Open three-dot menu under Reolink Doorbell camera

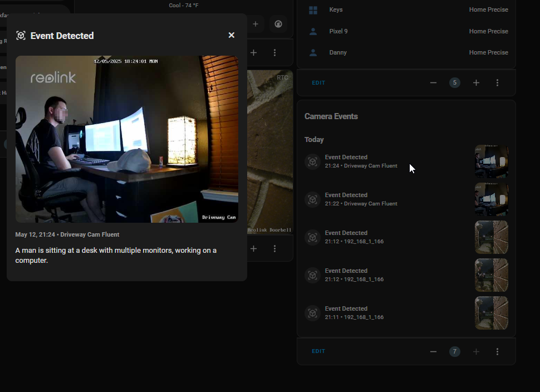point(274,249)
